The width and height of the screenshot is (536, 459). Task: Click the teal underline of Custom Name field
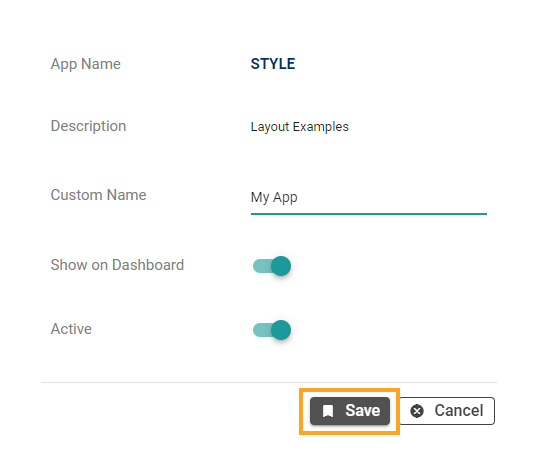368,214
